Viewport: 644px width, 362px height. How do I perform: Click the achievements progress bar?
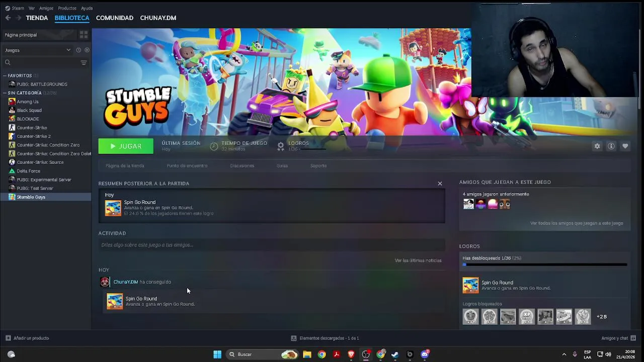coord(545,264)
